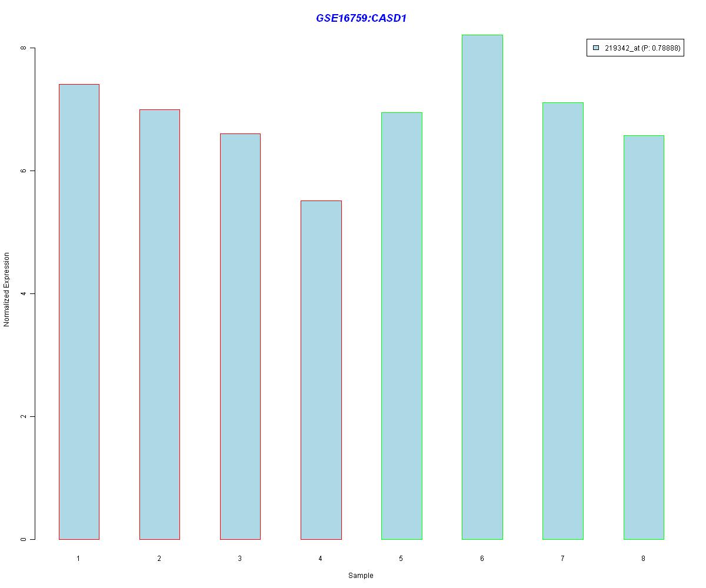This screenshot has width=706, height=588.
Task: Click the x-axis tick label 1
Action: click(78, 558)
